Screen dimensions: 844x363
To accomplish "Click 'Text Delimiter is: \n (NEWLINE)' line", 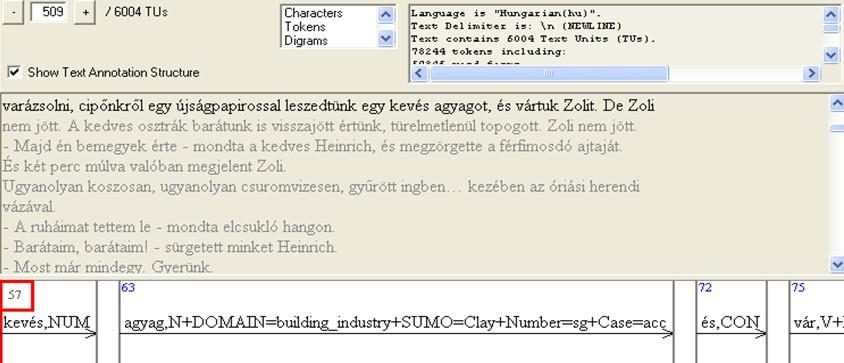I will click(x=516, y=26).
